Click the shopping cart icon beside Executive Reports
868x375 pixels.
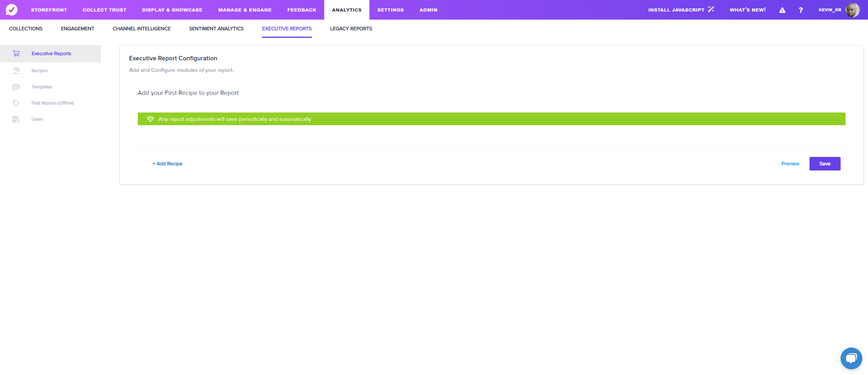[16, 53]
